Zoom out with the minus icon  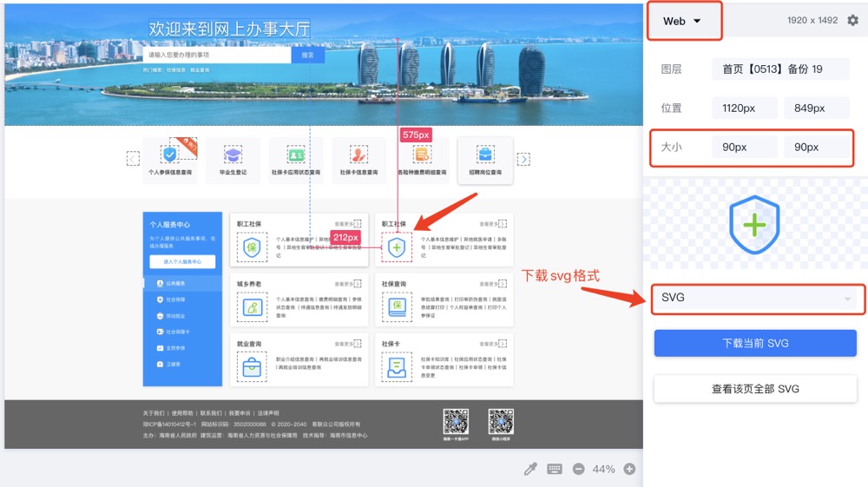[x=578, y=470]
